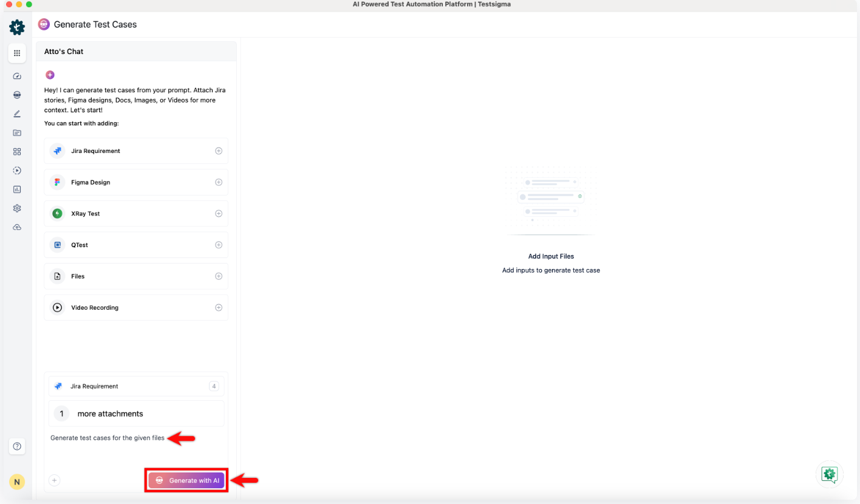Click the Add Input Files heading
860x504 pixels.
pyautogui.click(x=551, y=256)
